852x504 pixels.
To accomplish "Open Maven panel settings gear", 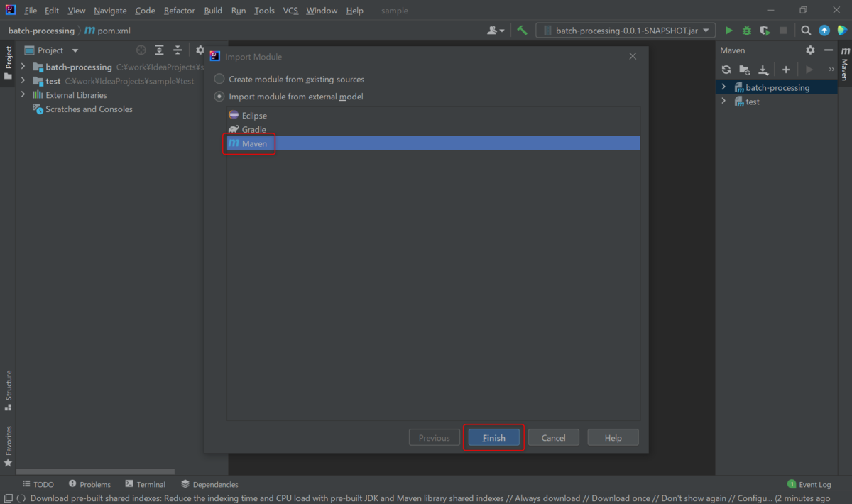I will 810,50.
